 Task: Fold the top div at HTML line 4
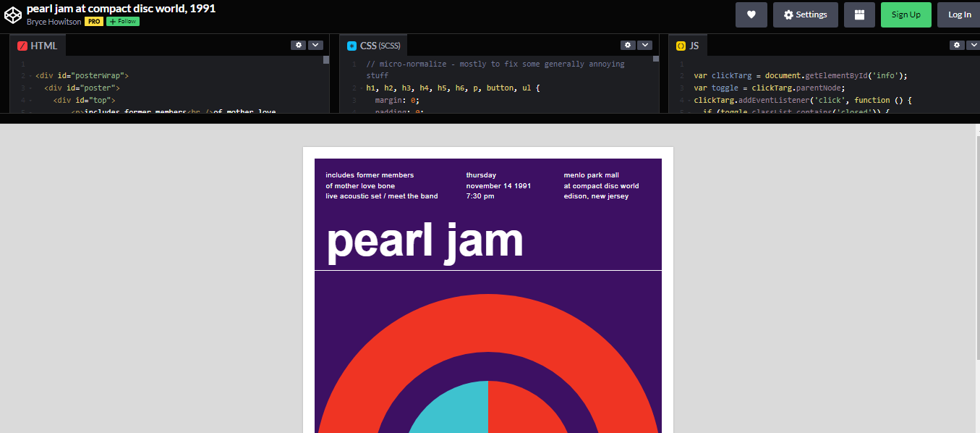click(x=30, y=101)
